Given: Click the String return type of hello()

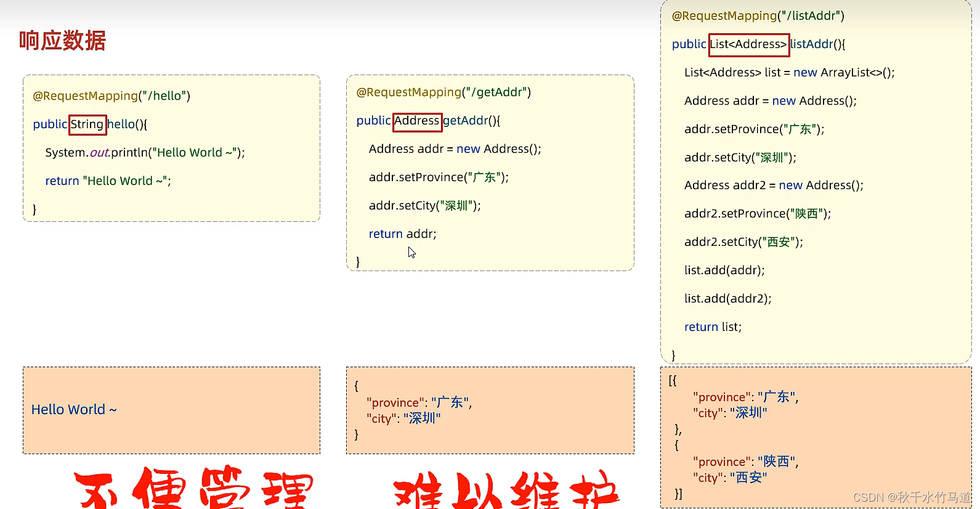Looking at the screenshot, I should click(87, 124).
